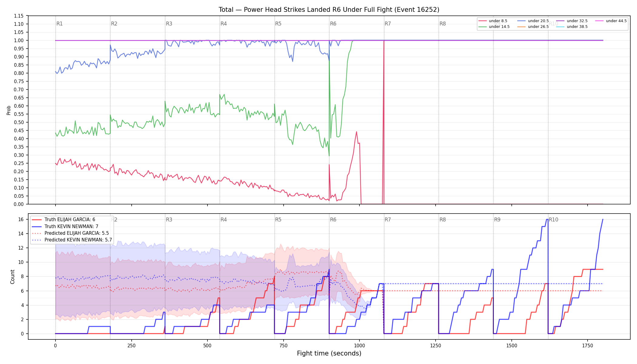Click the R9 round label in count chart
The image size is (637, 364).
(x=497, y=220)
